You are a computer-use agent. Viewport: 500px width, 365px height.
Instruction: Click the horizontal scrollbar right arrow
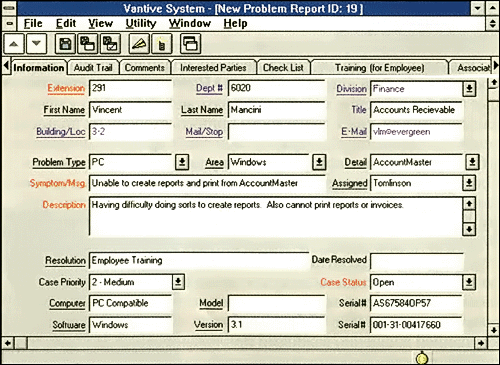[481, 343]
